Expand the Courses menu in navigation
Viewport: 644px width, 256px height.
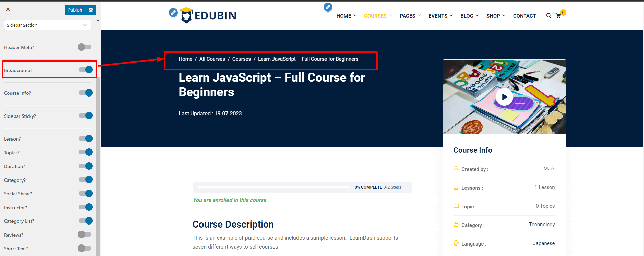click(x=378, y=16)
